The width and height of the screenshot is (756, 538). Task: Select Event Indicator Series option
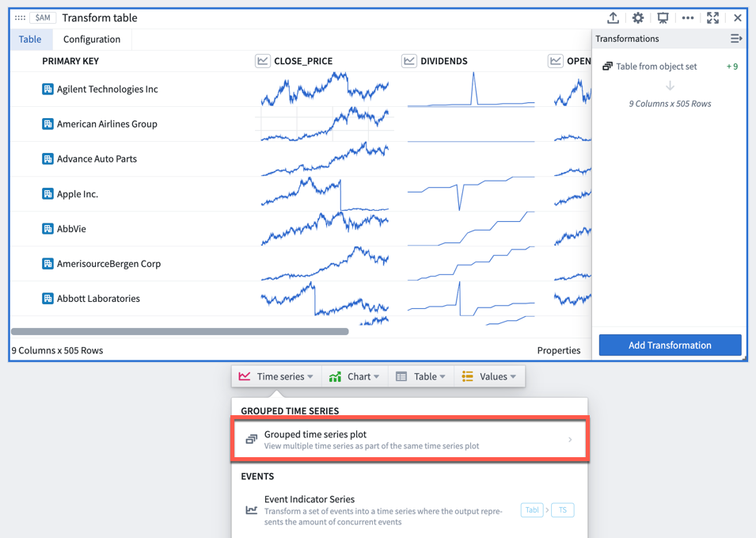[x=410, y=510]
